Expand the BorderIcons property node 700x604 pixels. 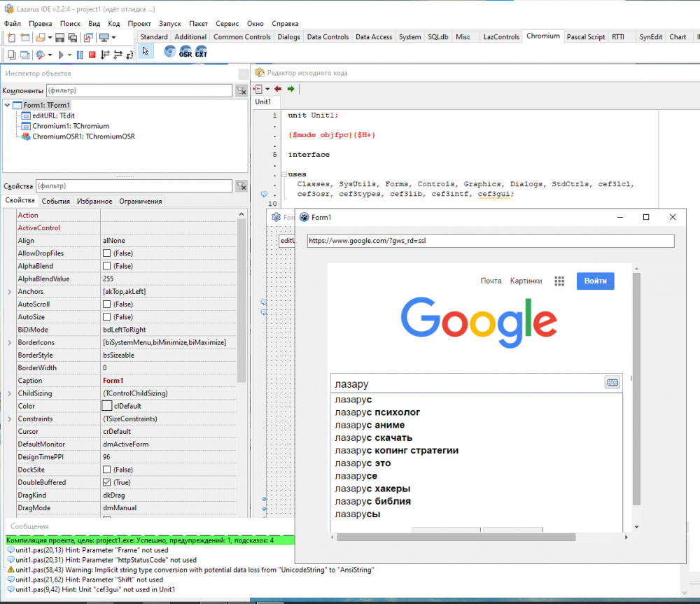(x=10, y=342)
